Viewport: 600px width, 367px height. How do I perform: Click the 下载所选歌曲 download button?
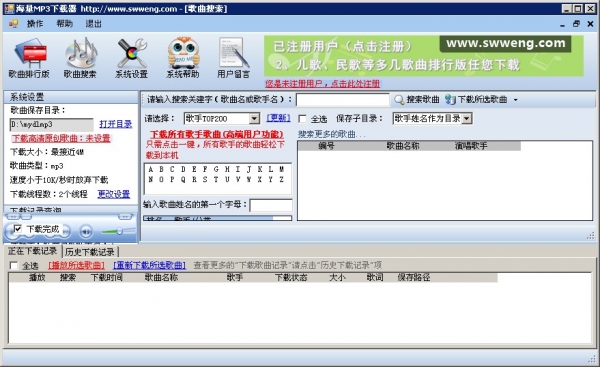(476, 99)
